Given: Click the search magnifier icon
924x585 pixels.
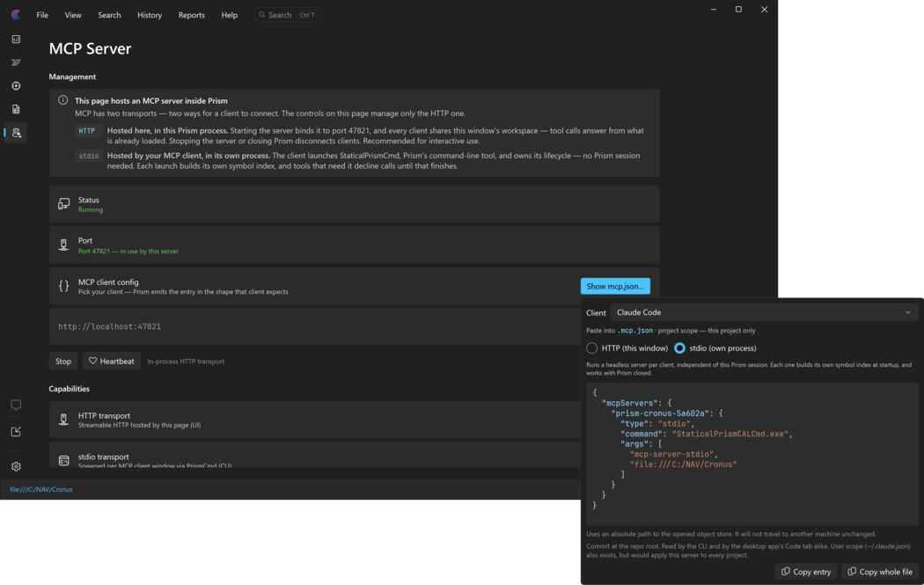Looking at the screenshot, I should (x=262, y=15).
